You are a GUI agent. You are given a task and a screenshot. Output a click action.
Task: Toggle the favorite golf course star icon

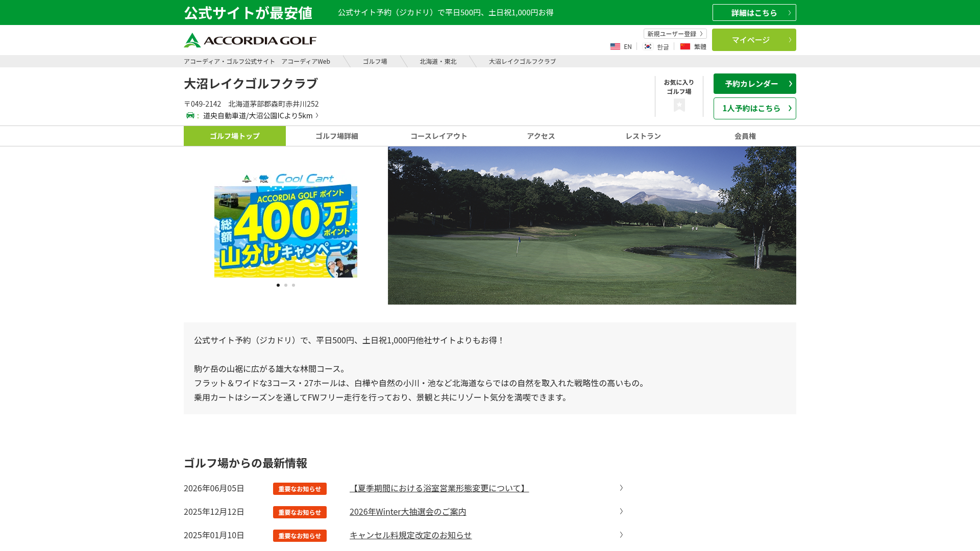tap(679, 105)
